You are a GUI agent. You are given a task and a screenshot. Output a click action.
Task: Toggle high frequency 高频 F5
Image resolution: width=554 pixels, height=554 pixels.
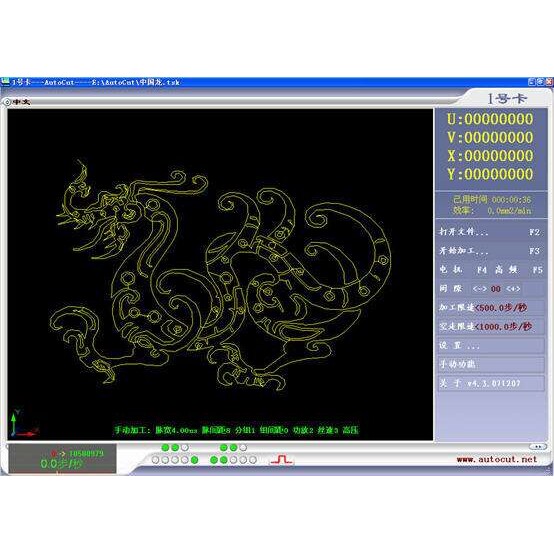pos(518,270)
